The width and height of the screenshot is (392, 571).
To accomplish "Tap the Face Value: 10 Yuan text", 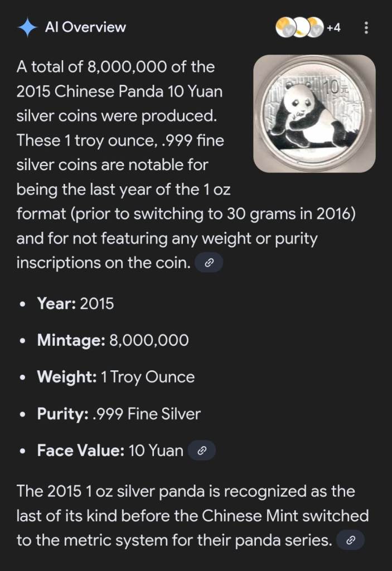I will (x=110, y=451).
